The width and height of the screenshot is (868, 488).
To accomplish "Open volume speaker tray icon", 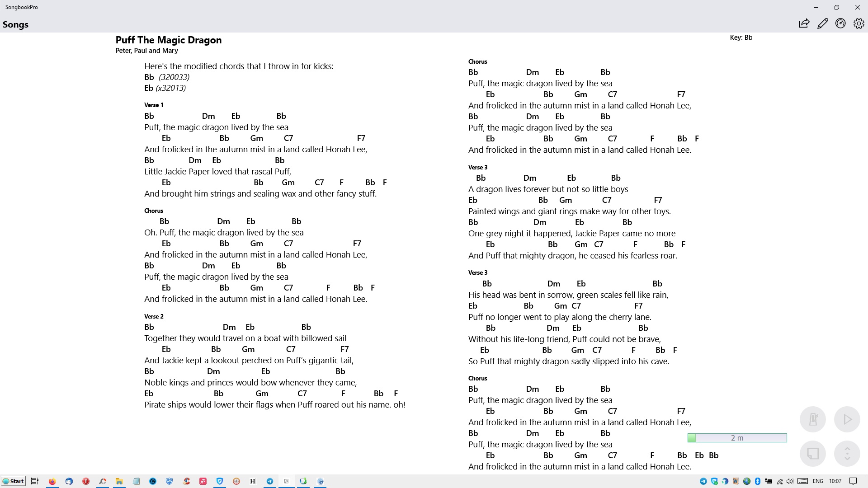I will tap(790, 481).
